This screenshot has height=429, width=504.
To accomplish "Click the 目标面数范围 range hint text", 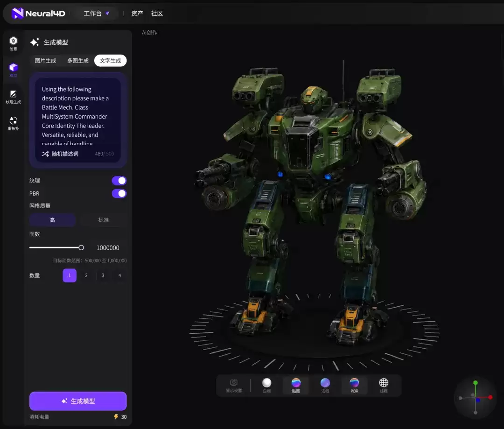I will pyautogui.click(x=90, y=260).
